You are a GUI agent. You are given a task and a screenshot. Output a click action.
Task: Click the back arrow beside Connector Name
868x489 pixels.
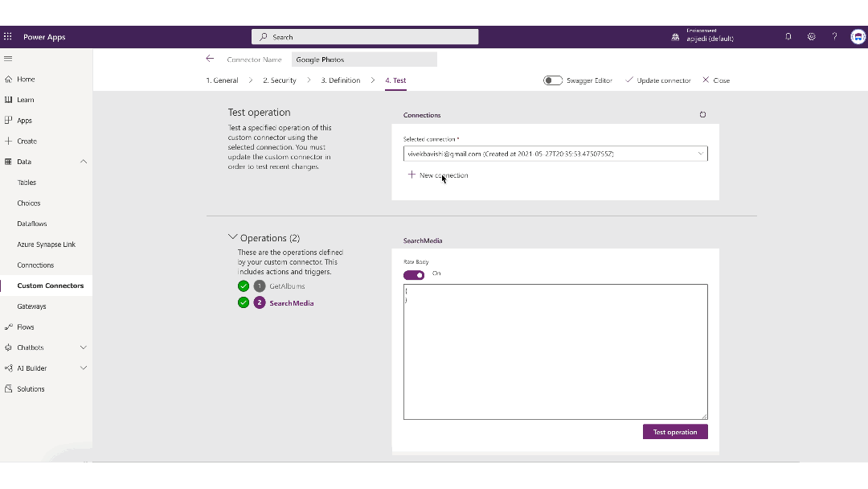(x=210, y=59)
